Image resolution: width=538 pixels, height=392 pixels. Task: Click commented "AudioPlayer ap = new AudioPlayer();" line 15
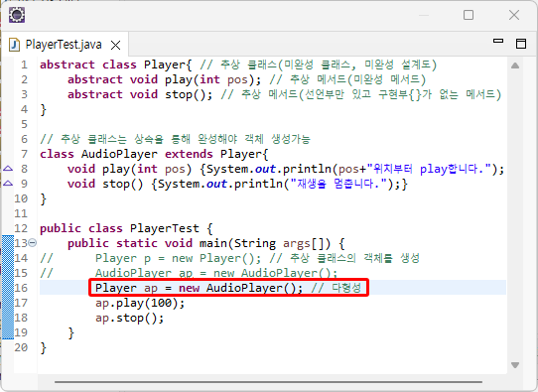pyautogui.click(x=216, y=273)
